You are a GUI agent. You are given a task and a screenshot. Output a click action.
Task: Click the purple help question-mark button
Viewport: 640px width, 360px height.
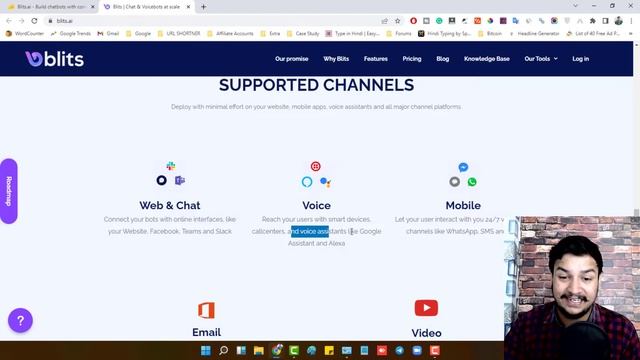pyautogui.click(x=20, y=321)
